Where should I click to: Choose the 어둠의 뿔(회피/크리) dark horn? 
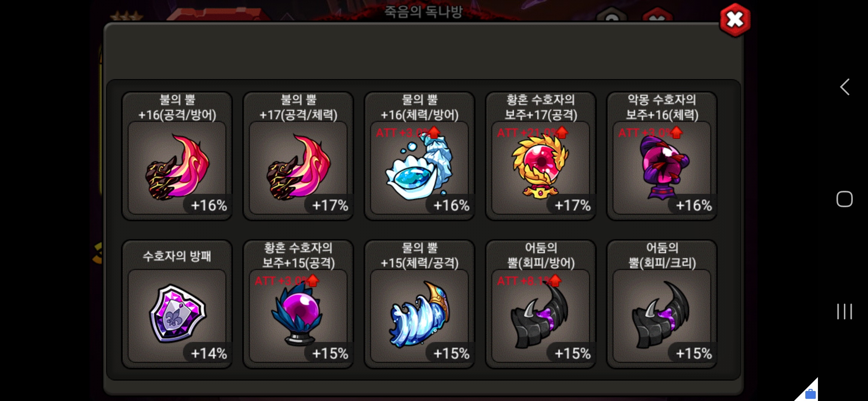pyautogui.click(x=662, y=304)
